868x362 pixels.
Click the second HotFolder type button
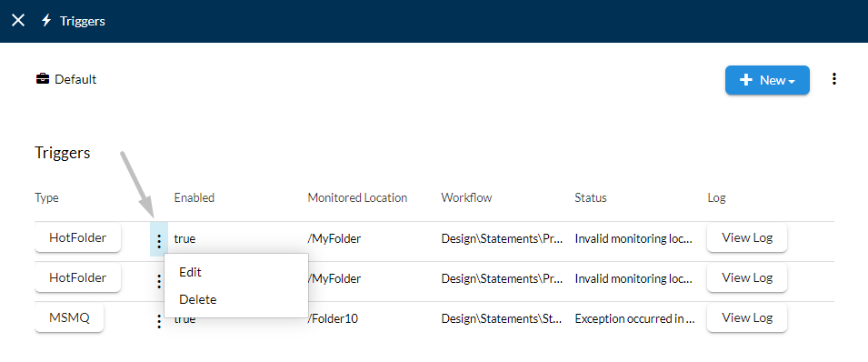click(77, 278)
